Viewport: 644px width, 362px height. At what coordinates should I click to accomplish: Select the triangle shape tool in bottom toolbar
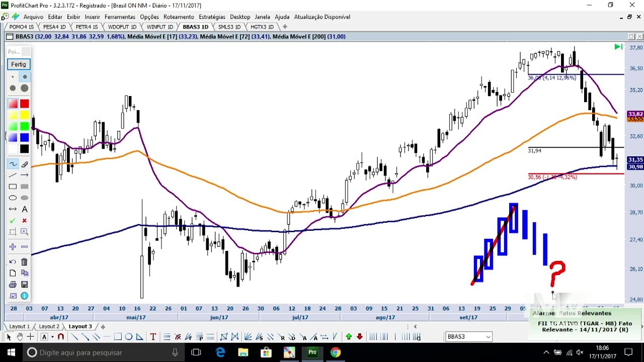click(139, 337)
